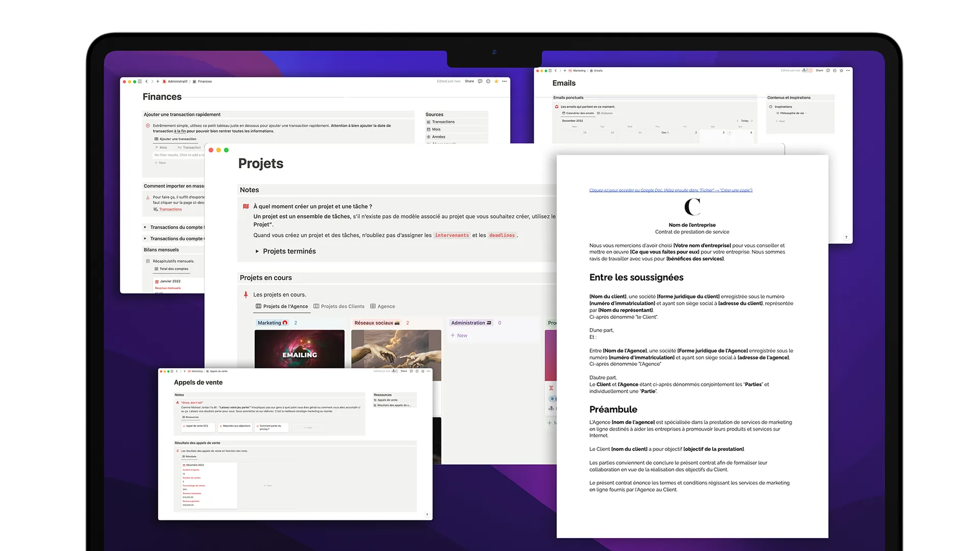Click new page plus icon in Emails toolbar

pyautogui.click(x=565, y=70)
